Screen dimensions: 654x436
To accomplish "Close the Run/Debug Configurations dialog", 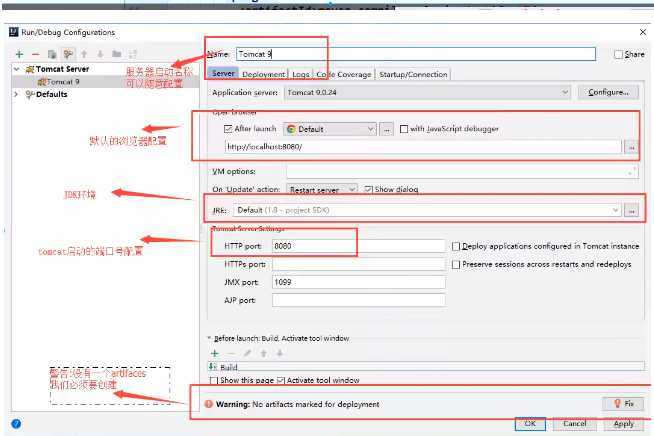I will pos(643,32).
